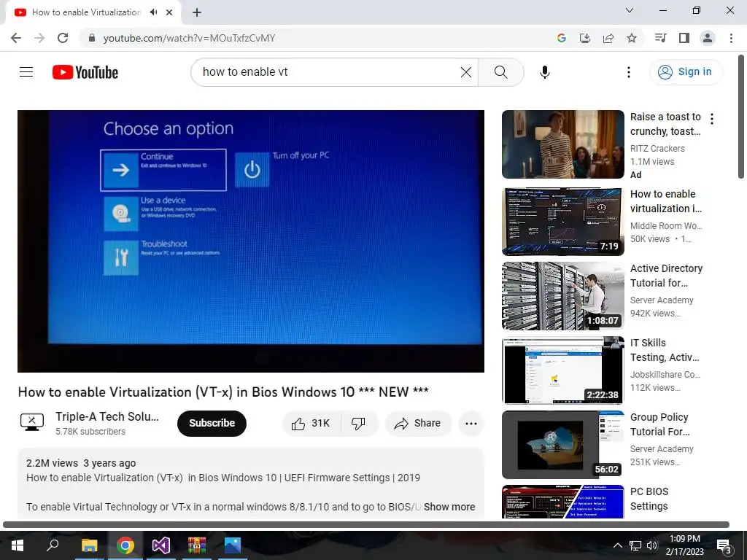
Task: Click the URL address bar
Action: [x=314, y=38]
